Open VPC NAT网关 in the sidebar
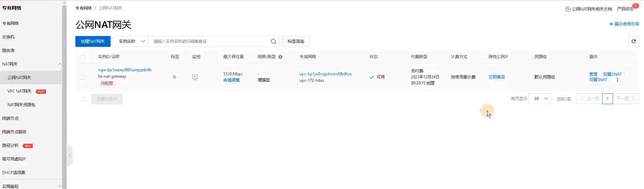 pyautogui.click(x=20, y=91)
